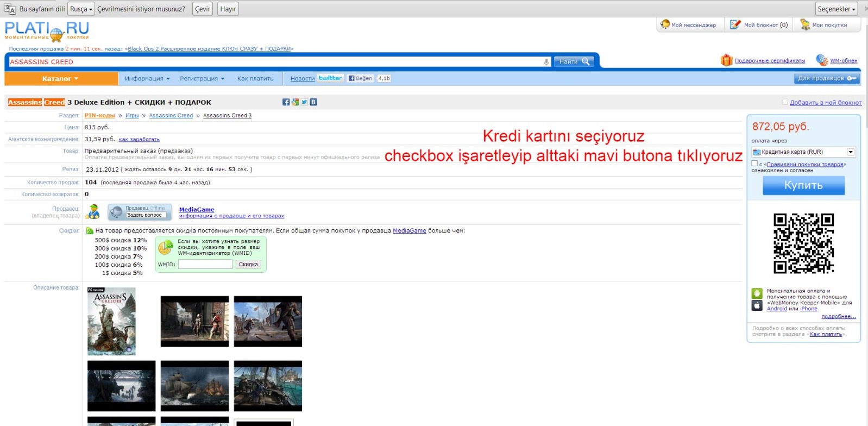Check the purchase rules agreement checkbox
This screenshot has height=426, width=868.
754,163
